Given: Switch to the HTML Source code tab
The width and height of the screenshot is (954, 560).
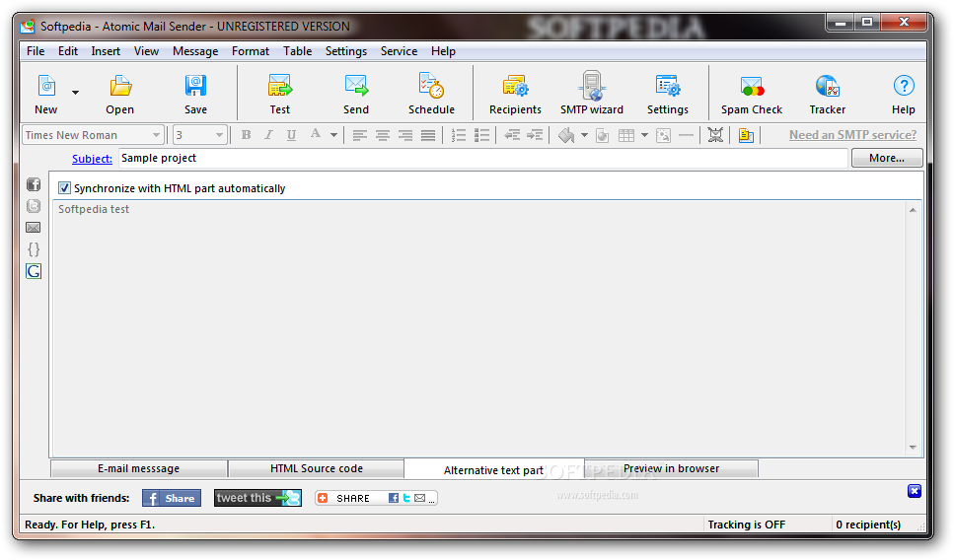Looking at the screenshot, I should point(317,468).
